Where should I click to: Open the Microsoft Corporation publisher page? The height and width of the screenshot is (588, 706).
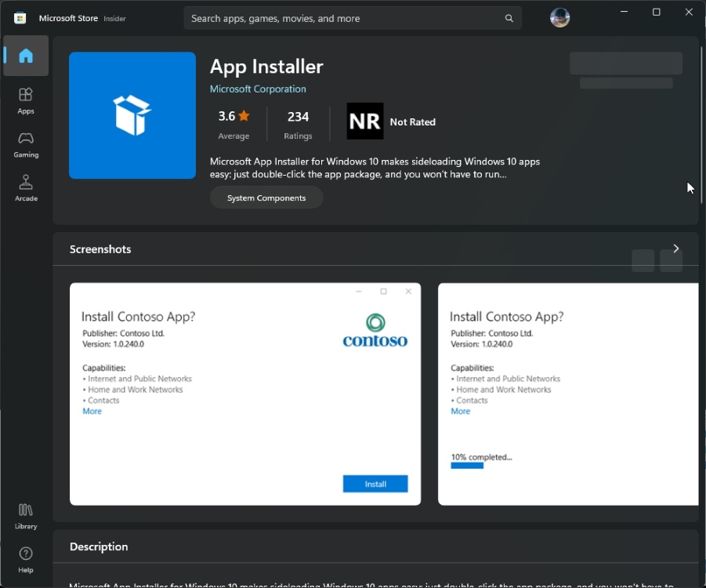click(258, 89)
